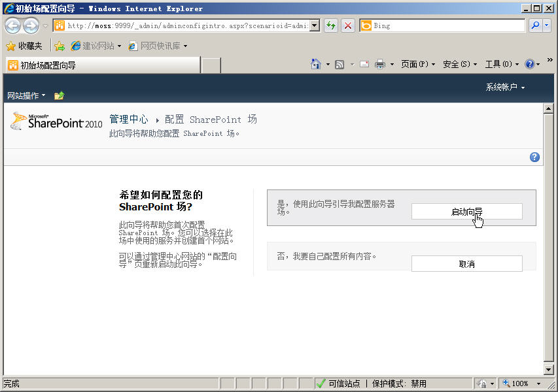Open a new blank tab
Viewport: 558px width, 392px height.
(x=211, y=65)
